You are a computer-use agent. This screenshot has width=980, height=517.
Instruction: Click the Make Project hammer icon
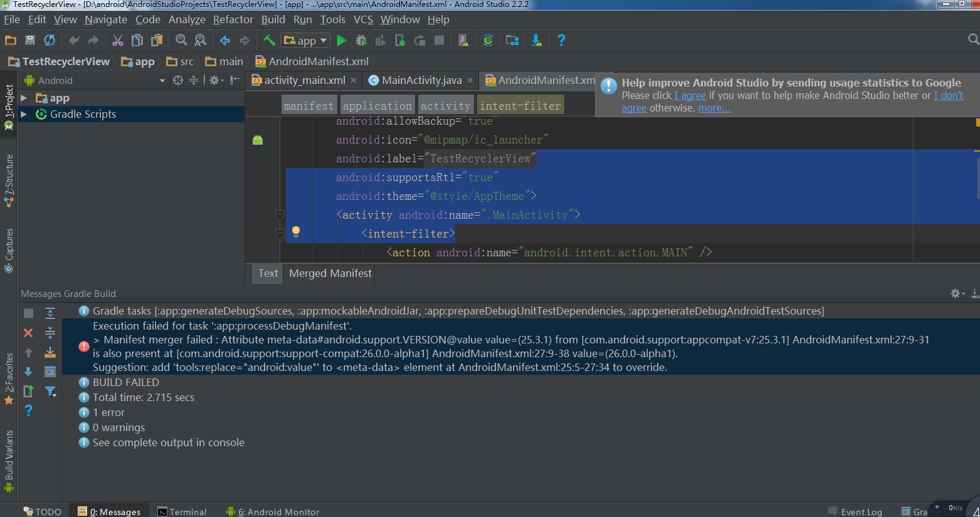[x=269, y=41]
